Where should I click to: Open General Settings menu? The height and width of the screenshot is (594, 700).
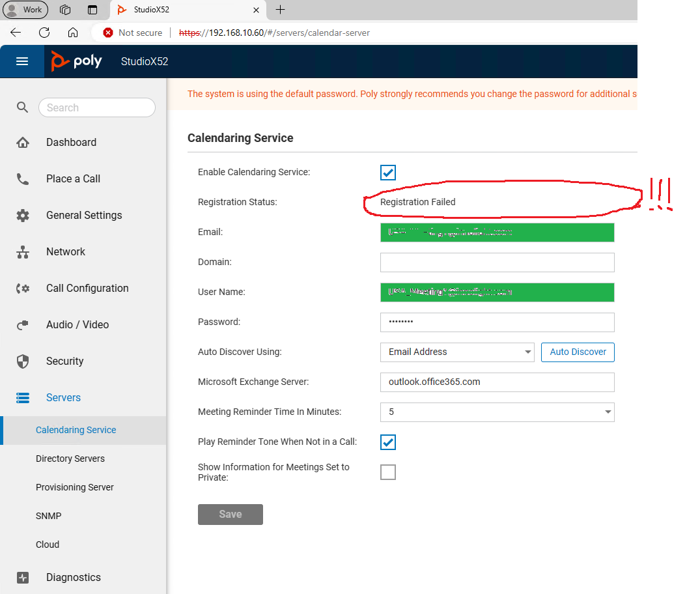click(x=84, y=216)
